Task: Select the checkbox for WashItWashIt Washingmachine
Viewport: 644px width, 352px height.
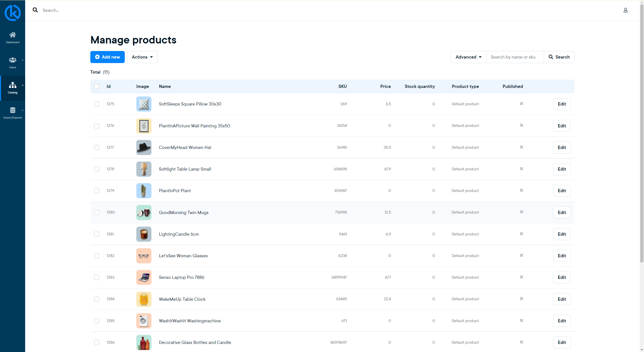Action: 97,321
